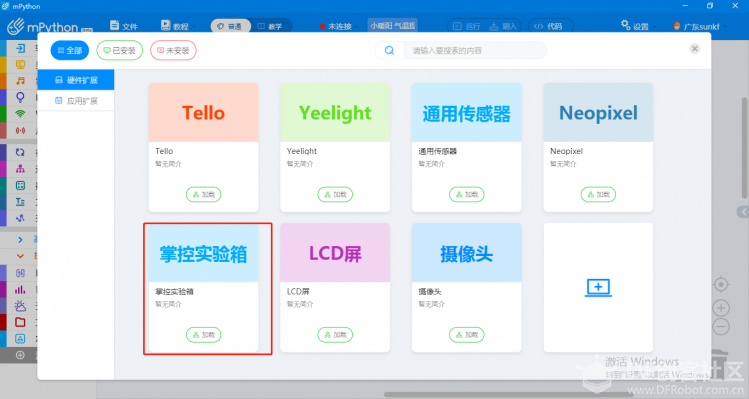This screenshot has width=749, height=399.
Task: Collapse the orange down-chevron sidebar section
Action: (x=20, y=256)
